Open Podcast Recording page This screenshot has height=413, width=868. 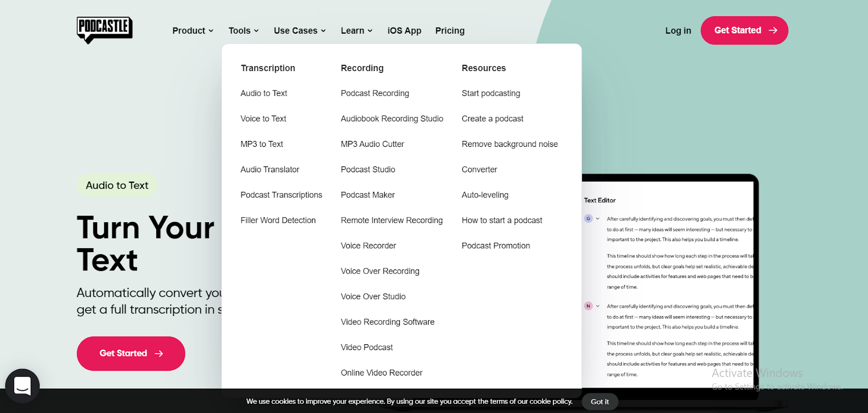pos(375,93)
